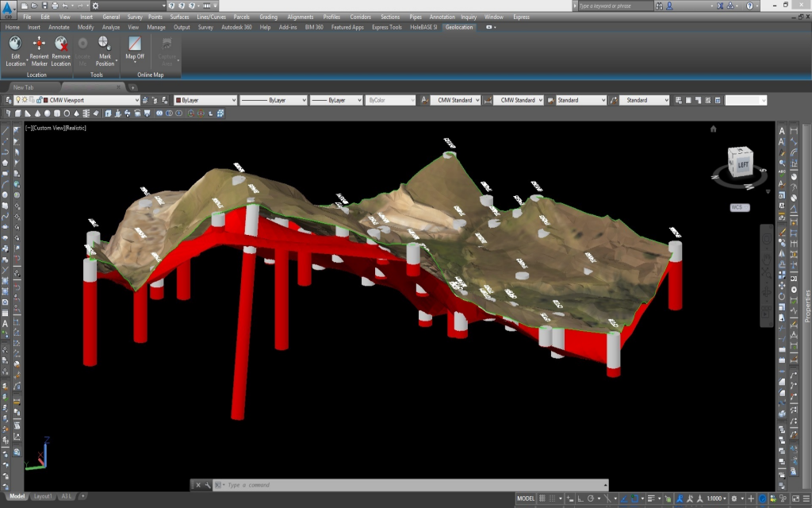Screen dimensions: 812x508
Task: Toggle the MODEL space button
Action: point(525,498)
